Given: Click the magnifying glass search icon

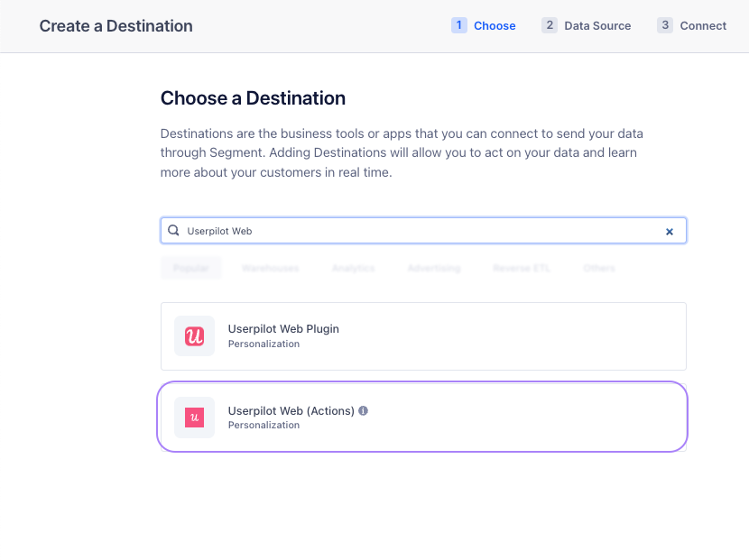Looking at the screenshot, I should pos(174,231).
